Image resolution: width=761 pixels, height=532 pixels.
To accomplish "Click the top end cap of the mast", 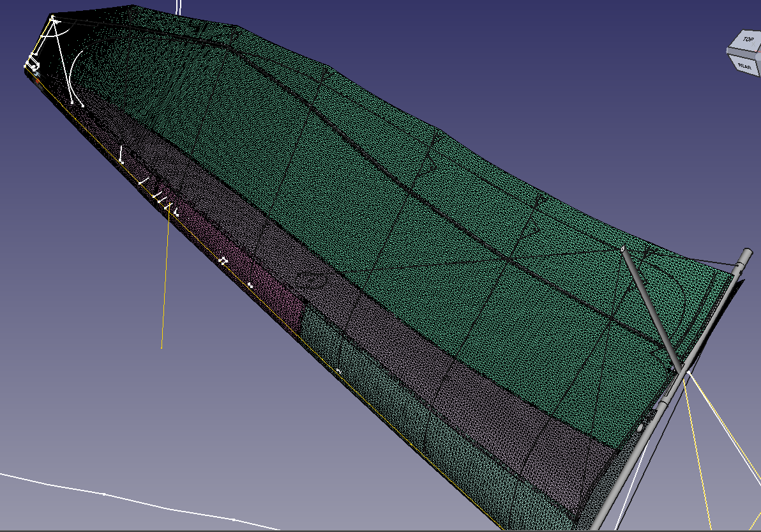I will click(x=744, y=254).
